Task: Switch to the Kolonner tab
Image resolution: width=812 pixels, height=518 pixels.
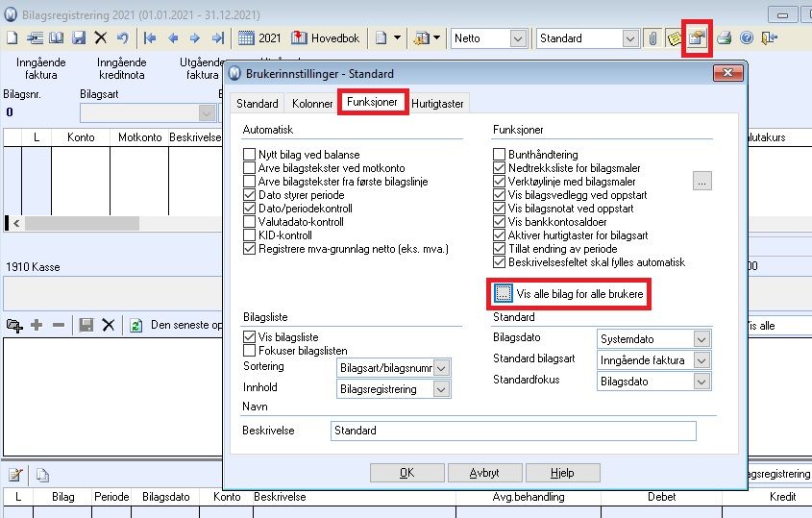Action: [x=312, y=104]
